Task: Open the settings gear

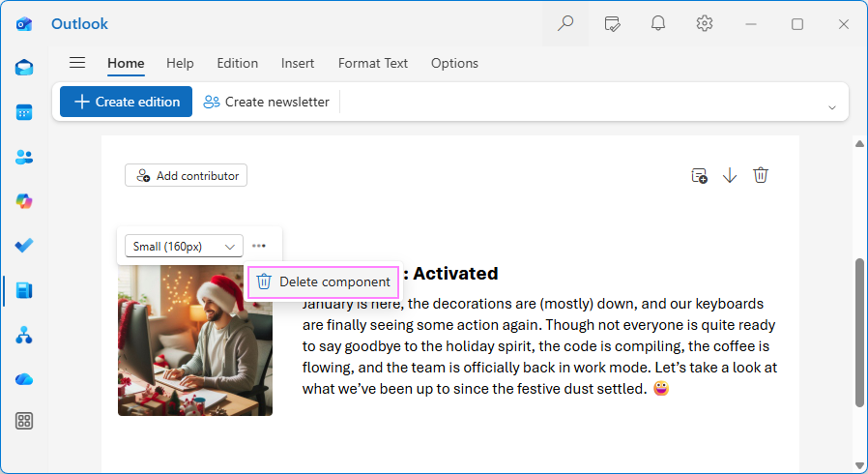Action: click(x=704, y=23)
